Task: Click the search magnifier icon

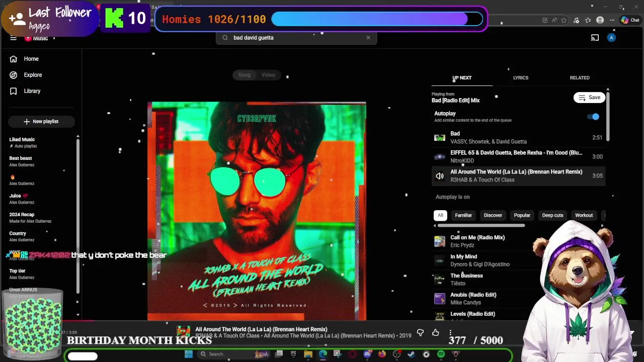Action: (225, 38)
